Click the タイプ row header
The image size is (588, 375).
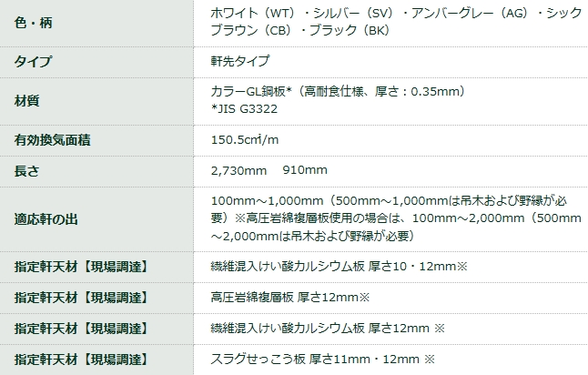pyautogui.click(x=33, y=61)
